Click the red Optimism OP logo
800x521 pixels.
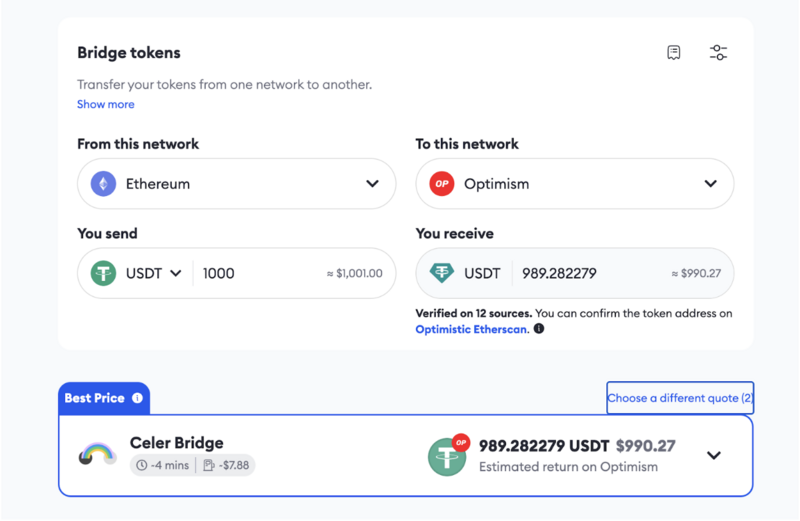click(442, 184)
